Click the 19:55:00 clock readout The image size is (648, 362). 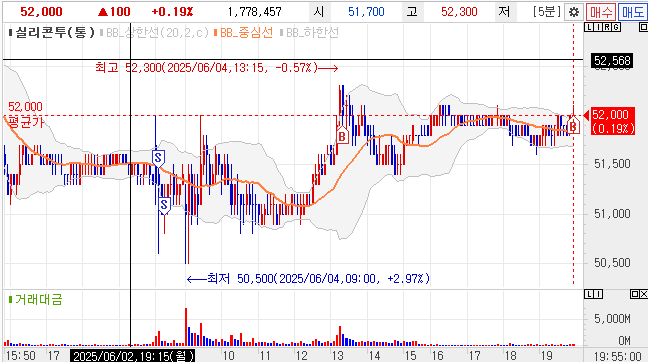617,356
